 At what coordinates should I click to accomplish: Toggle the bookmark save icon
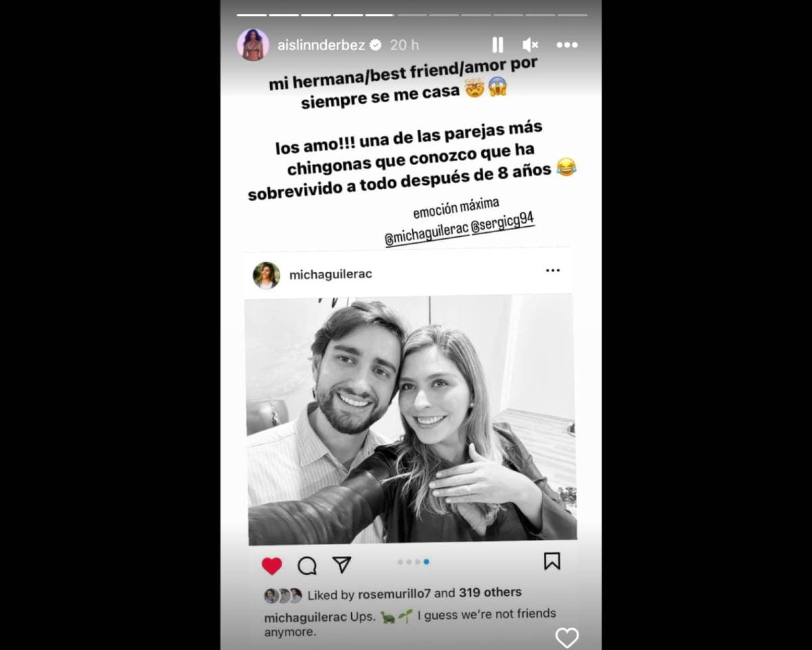pyautogui.click(x=552, y=561)
